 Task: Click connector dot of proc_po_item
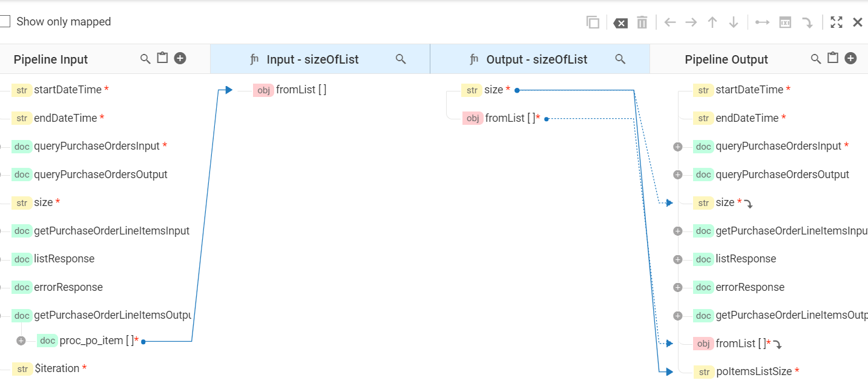coord(143,342)
